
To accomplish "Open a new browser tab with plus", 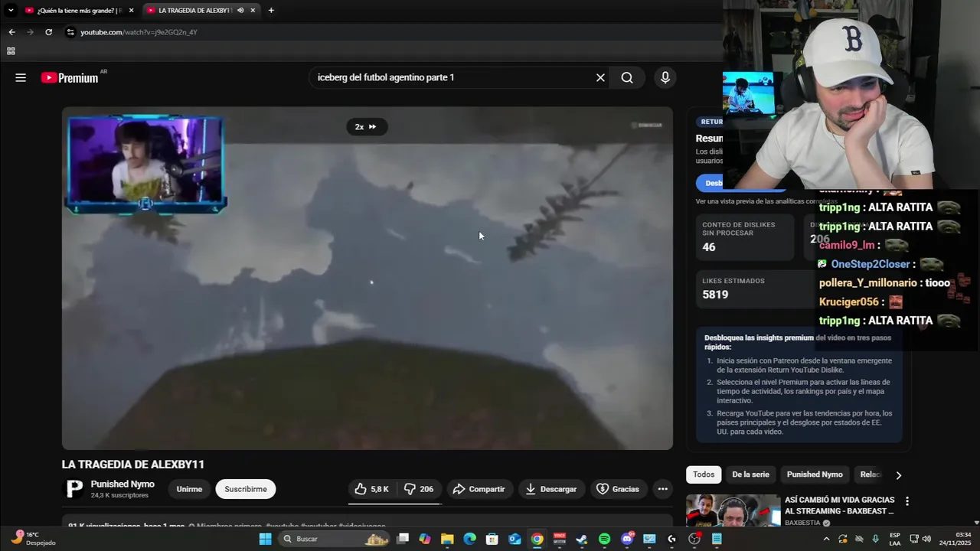I will tap(271, 11).
